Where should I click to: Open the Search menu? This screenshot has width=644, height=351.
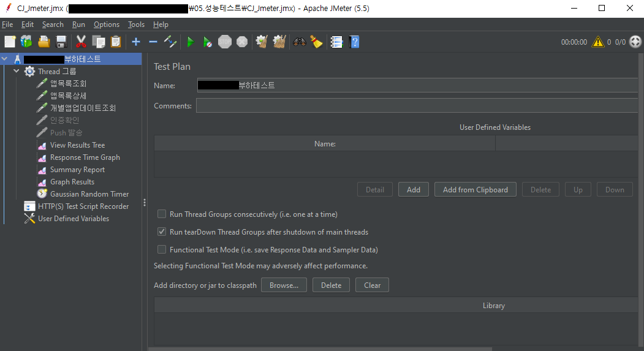[53, 25]
